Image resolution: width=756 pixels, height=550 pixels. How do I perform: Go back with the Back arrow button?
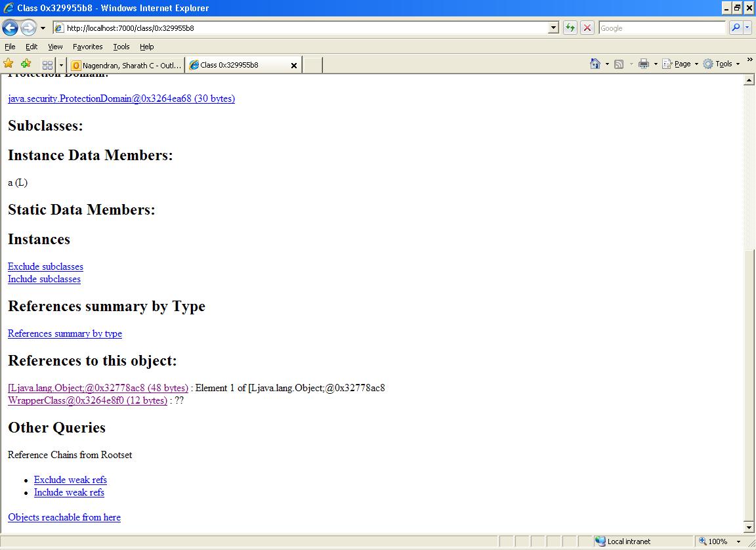tap(10, 28)
